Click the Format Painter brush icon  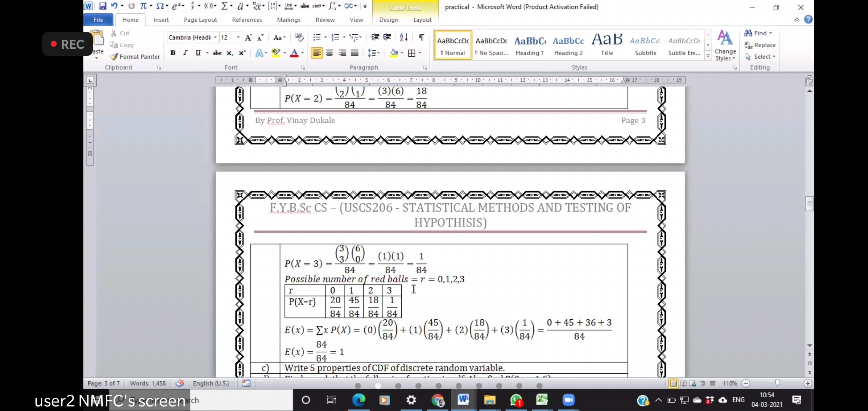114,57
